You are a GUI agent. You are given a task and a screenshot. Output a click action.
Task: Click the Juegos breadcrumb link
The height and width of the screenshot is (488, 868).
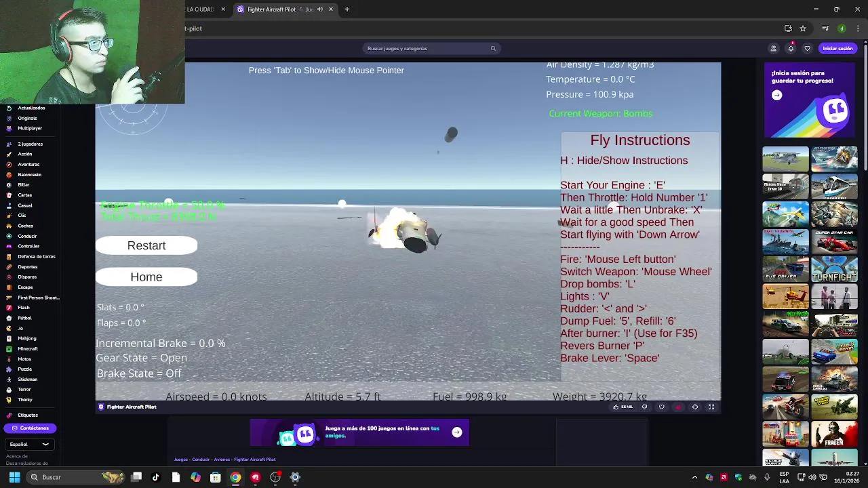pyautogui.click(x=180, y=460)
